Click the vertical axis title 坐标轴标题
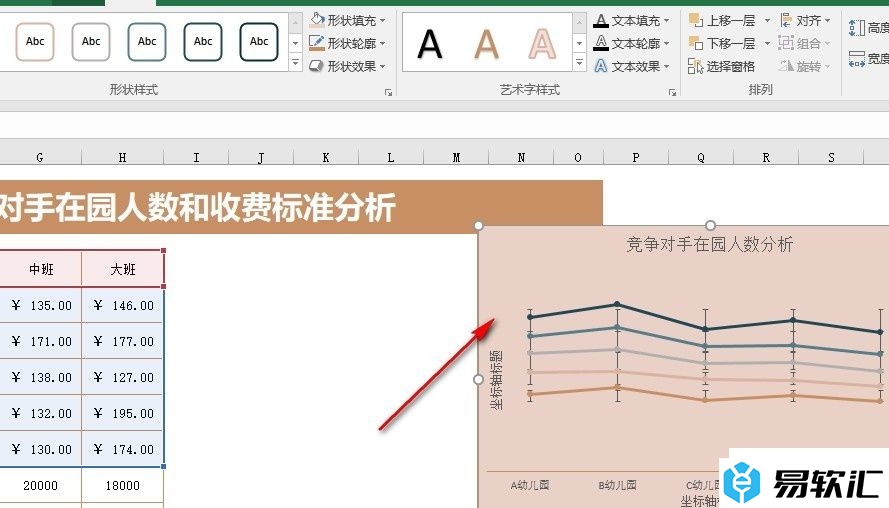 (x=496, y=379)
